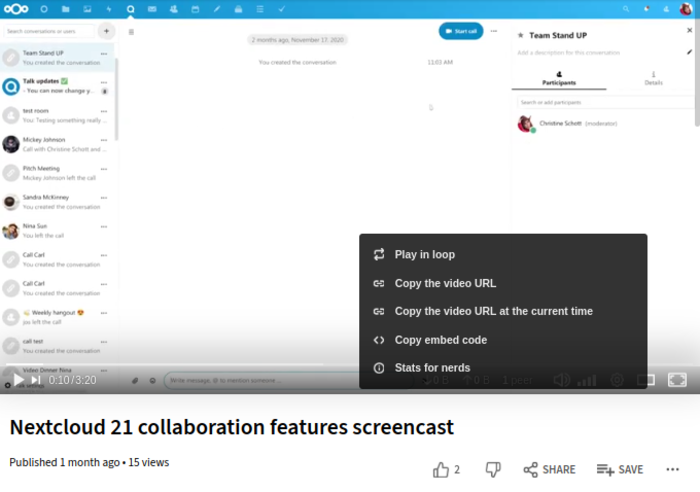The width and height of the screenshot is (700, 492).
Task: Open the Talk updates conversation
Action: (x=57, y=86)
